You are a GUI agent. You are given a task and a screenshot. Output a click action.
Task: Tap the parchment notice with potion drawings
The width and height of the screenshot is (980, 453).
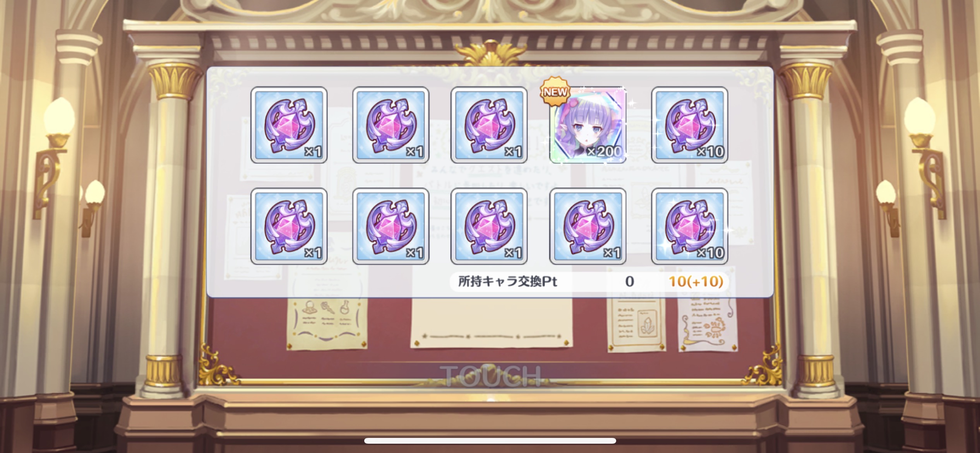327,323
